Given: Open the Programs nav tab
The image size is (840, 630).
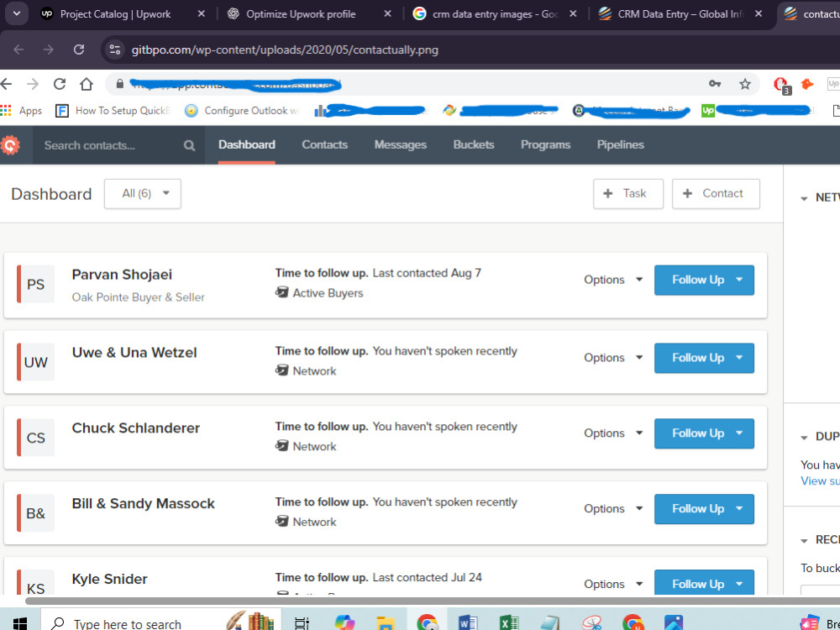Looking at the screenshot, I should pyautogui.click(x=545, y=144).
